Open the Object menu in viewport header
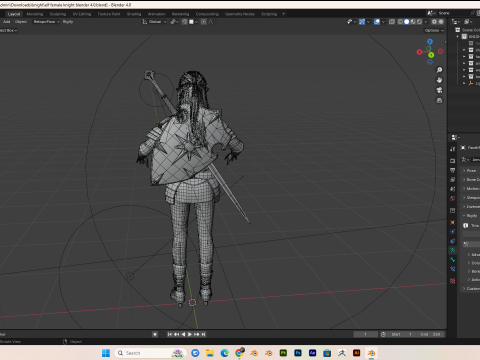The width and height of the screenshot is (480, 360). (21, 22)
